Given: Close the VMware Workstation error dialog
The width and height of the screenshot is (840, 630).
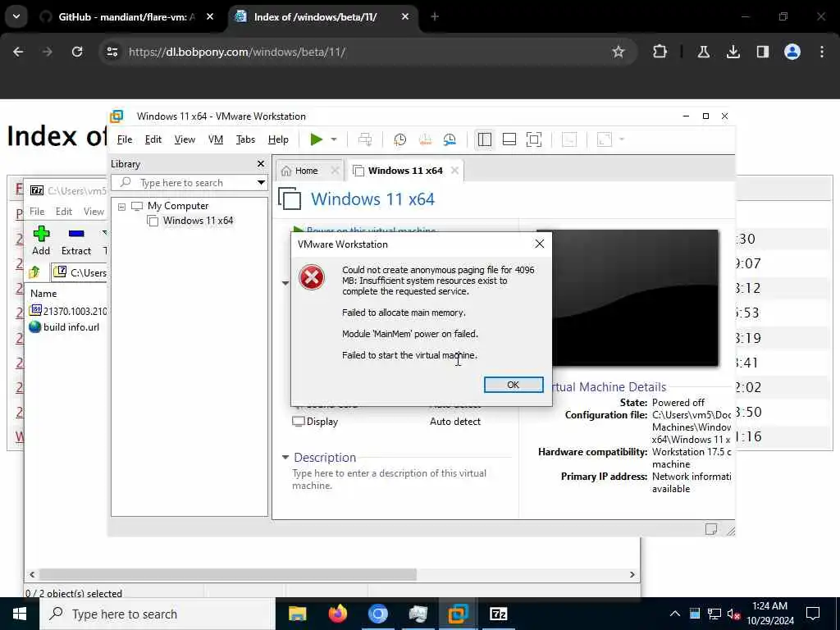Looking at the screenshot, I should [x=540, y=244].
